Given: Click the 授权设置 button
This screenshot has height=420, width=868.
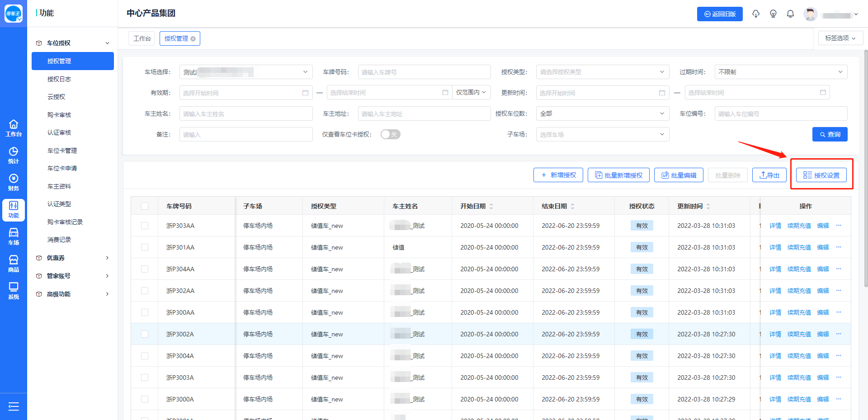Looking at the screenshot, I should click(821, 175).
